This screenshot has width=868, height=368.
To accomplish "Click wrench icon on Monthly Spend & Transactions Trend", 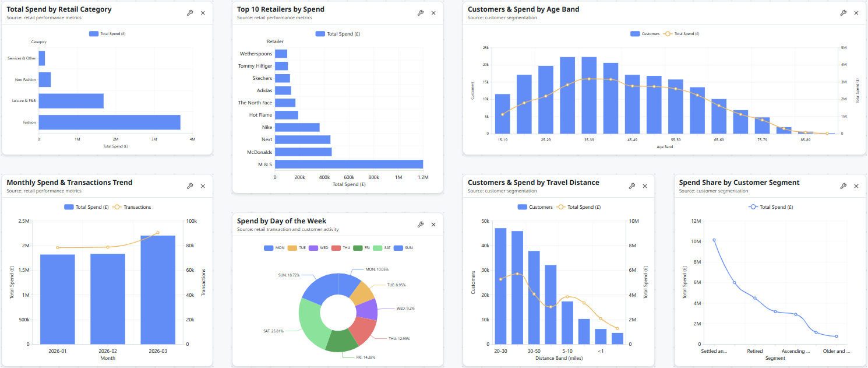I will pyautogui.click(x=190, y=186).
